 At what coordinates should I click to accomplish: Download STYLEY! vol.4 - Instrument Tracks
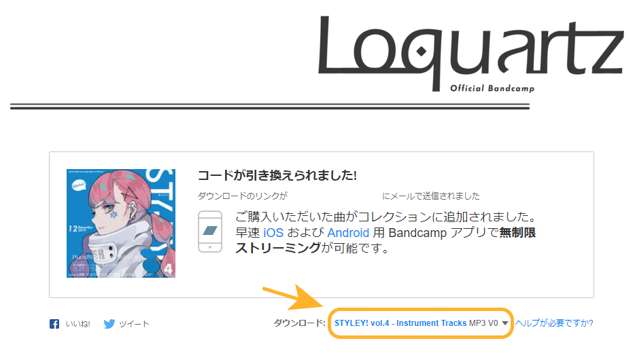coord(400,323)
